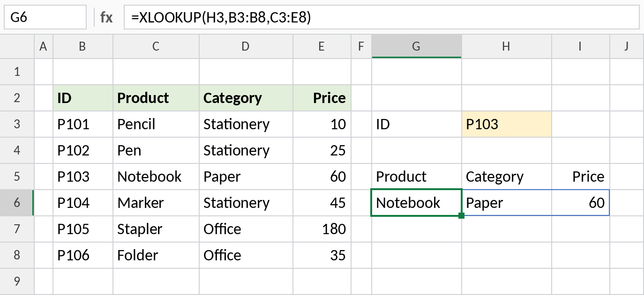The image size is (644, 295).
Task: Select column G header
Action: [416, 46]
